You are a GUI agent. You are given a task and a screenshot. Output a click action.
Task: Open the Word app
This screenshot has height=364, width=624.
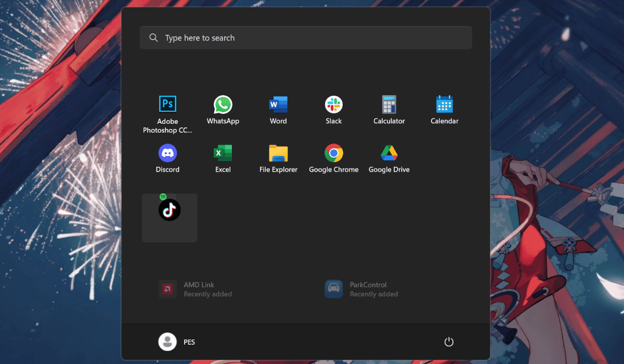click(278, 105)
